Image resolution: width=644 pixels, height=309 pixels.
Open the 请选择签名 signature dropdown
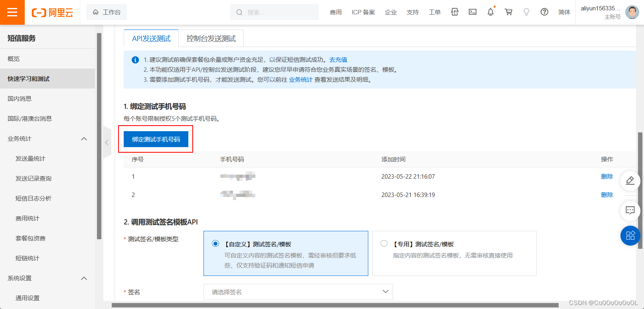pyautogui.click(x=298, y=292)
